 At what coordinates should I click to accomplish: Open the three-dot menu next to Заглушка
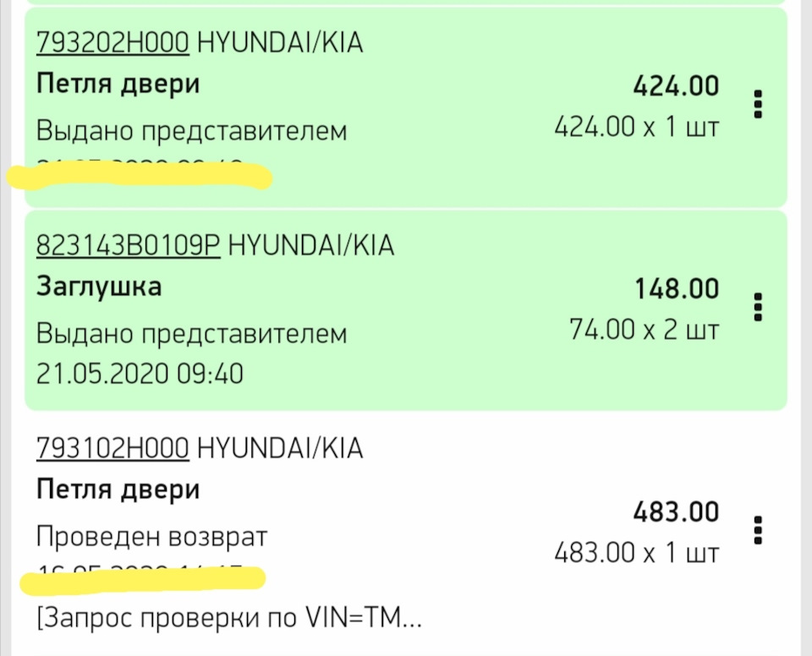(x=757, y=308)
